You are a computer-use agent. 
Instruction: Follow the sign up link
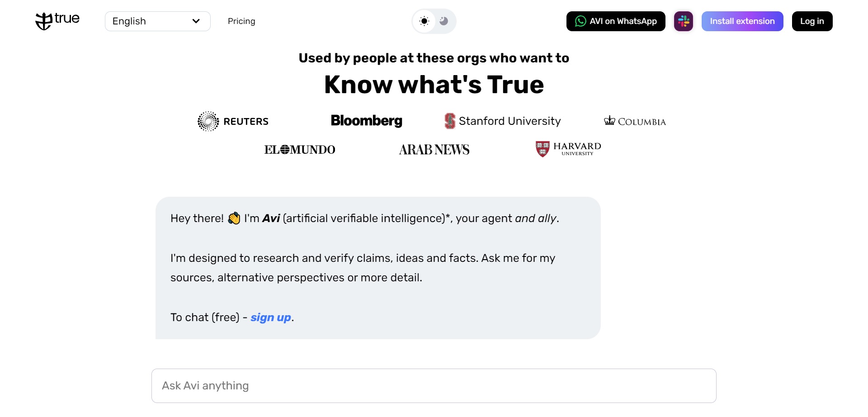click(x=271, y=317)
